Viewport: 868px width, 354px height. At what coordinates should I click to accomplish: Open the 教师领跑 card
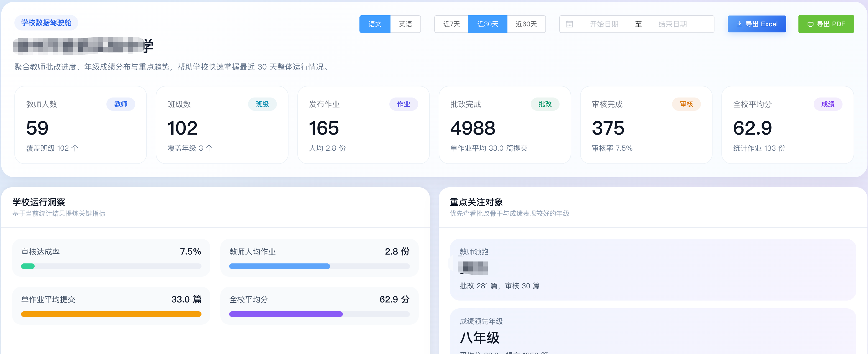[653, 270]
